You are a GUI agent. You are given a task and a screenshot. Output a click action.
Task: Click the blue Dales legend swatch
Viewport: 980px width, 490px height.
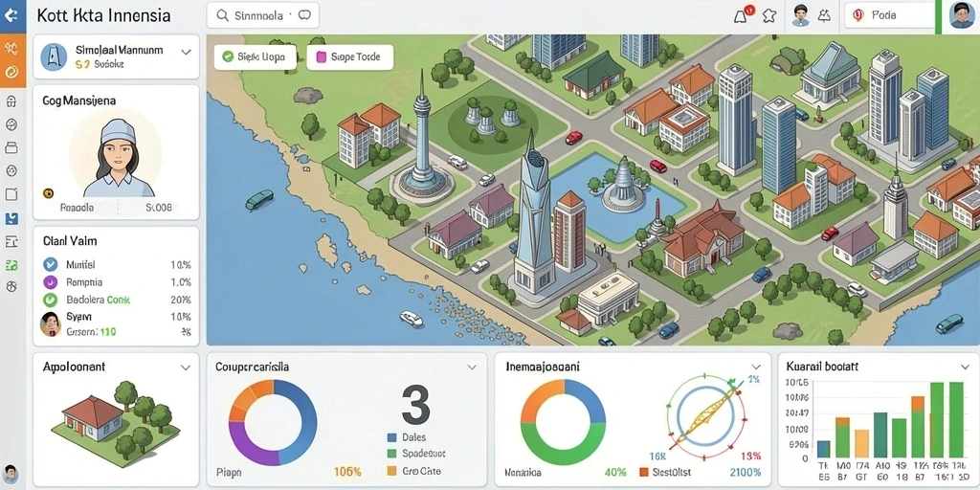[391, 437]
